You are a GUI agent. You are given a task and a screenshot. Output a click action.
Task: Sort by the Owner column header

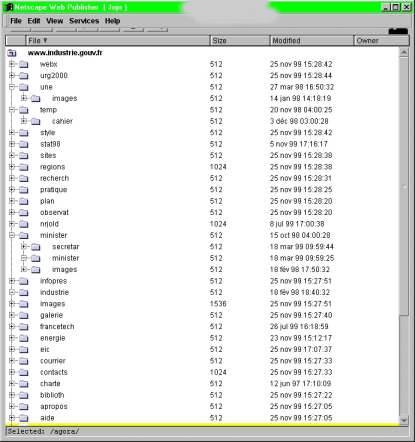click(x=381, y=41)
